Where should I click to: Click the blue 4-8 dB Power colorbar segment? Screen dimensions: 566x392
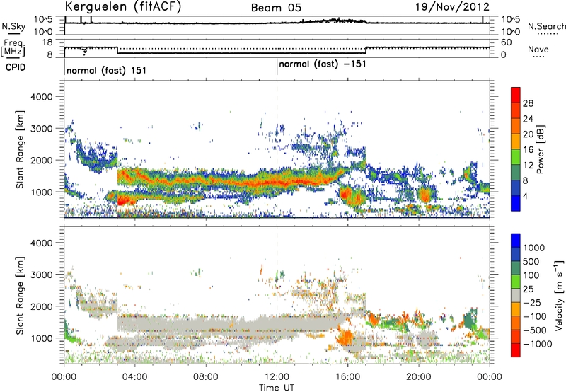(x=516, y=188)
